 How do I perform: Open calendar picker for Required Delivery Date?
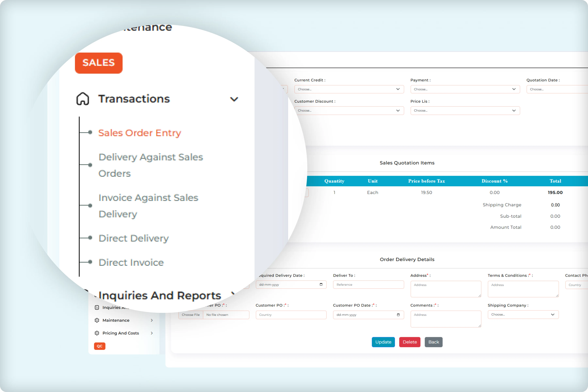(321, 285)
